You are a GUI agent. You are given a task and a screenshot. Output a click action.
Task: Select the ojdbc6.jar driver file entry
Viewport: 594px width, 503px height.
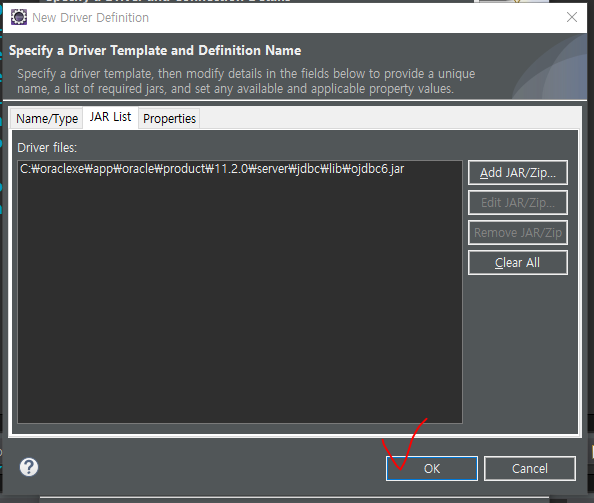point(212,169)
